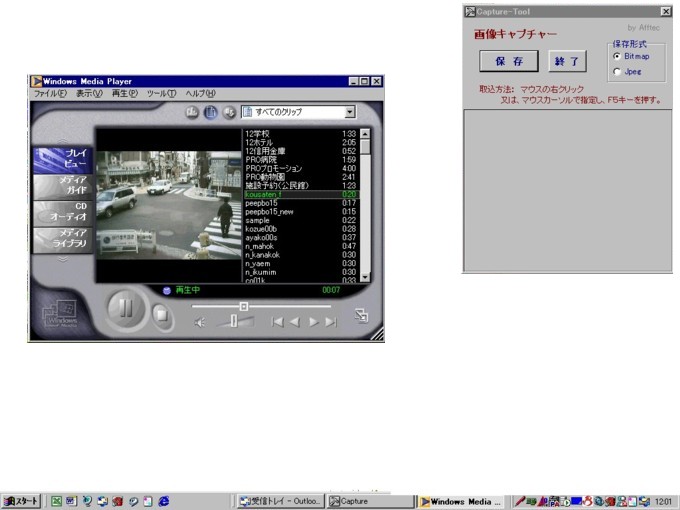
Task: Open the 表示(V) menu
Action: (89, 93)
